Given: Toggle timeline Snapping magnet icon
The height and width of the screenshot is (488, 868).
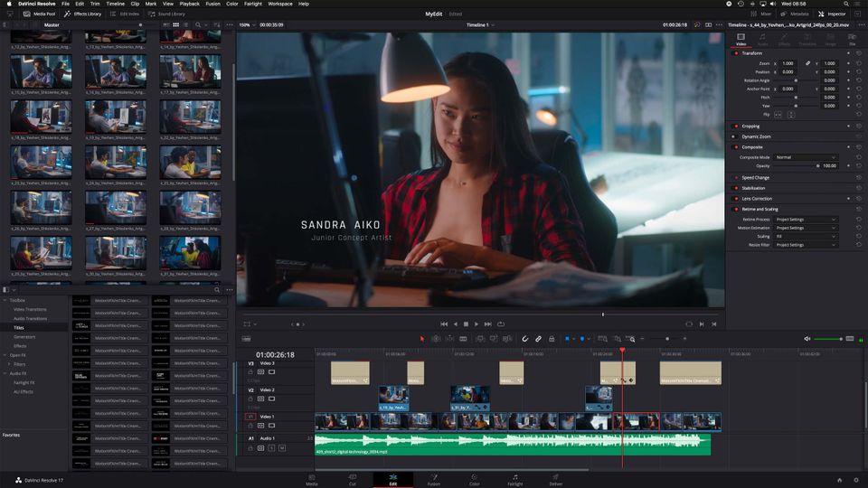Looking at the screenshot, I should pyautogui.click(x=524, y=339).
